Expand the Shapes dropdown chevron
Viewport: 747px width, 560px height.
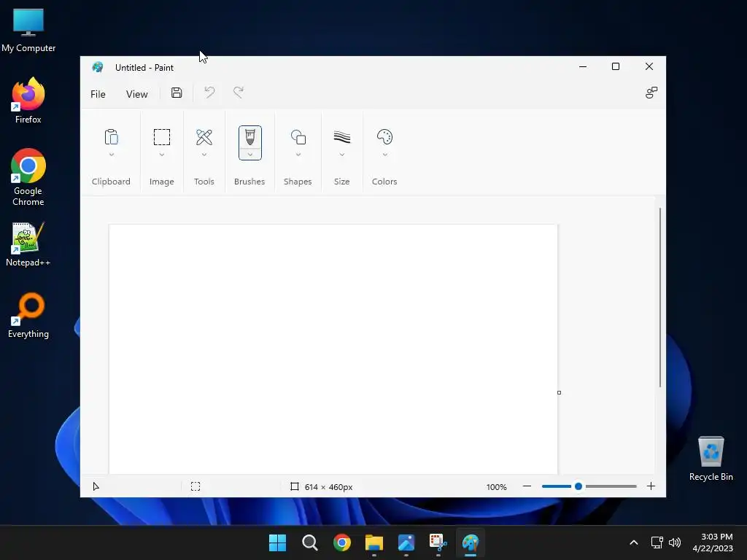pos(298,155)
